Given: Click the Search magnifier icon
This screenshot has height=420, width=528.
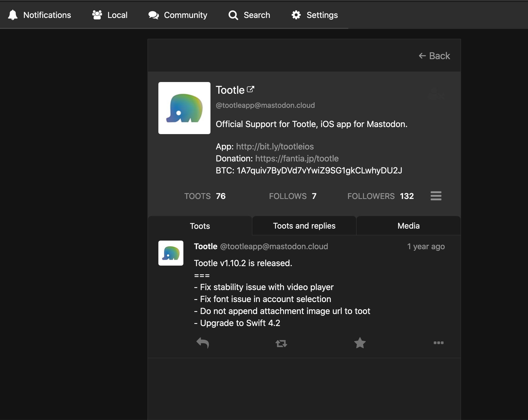Looking at the screenshot, I should 233,15.
